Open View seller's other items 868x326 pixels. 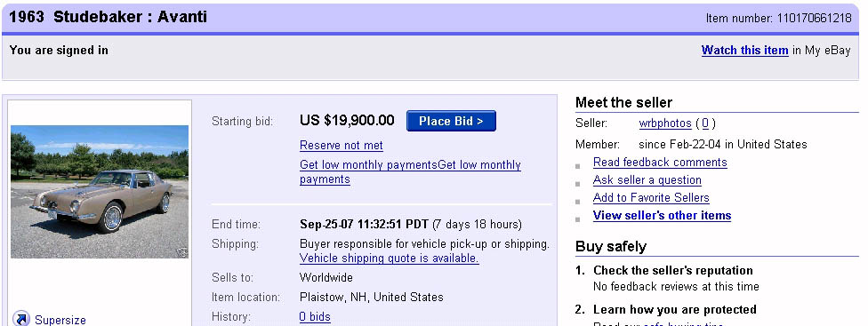(x=662, y=216)
